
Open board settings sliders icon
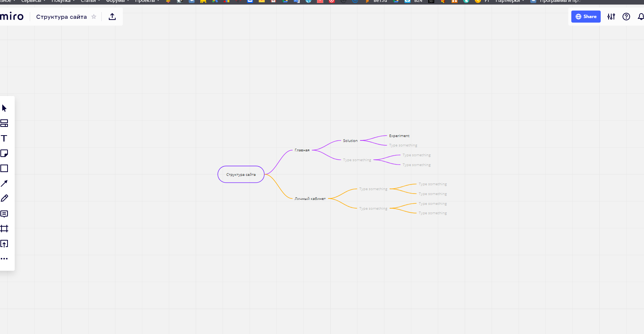(611, 17)
